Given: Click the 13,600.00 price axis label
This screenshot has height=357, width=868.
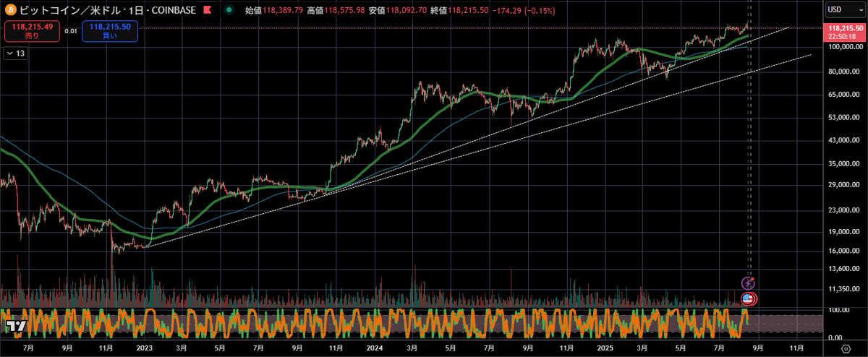Looking at the screenshot, I should 844,269.
